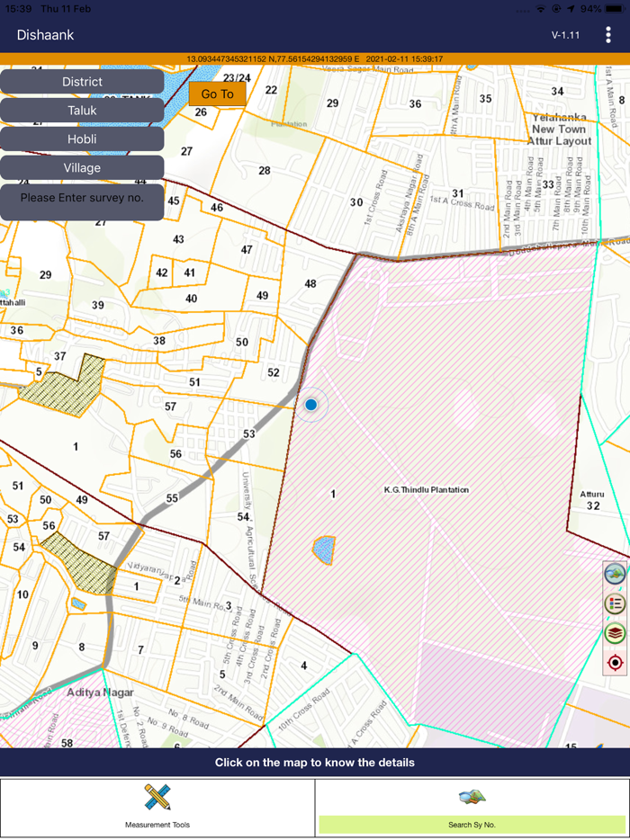The height and width of the screenshot is (840, 630).
Task: Tap the 1st A Cross Road label
Action: pyautogui.click(x=462, y=202)
